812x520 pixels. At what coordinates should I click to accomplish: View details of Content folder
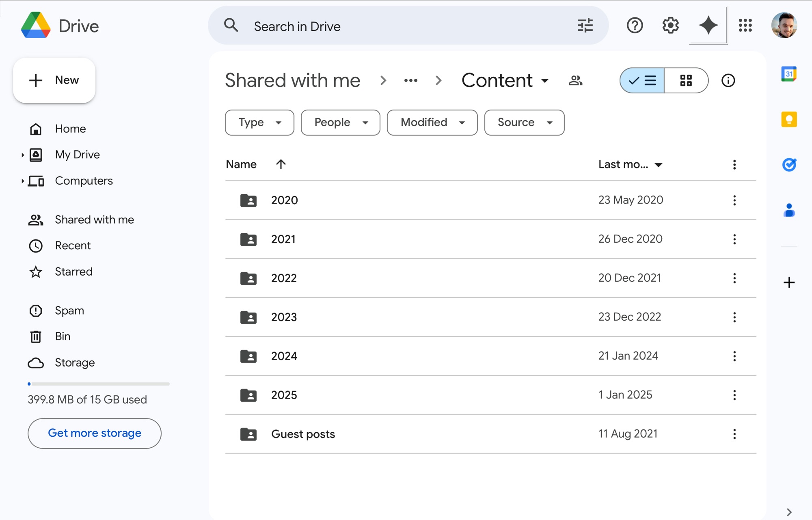(x=728, y=80)
